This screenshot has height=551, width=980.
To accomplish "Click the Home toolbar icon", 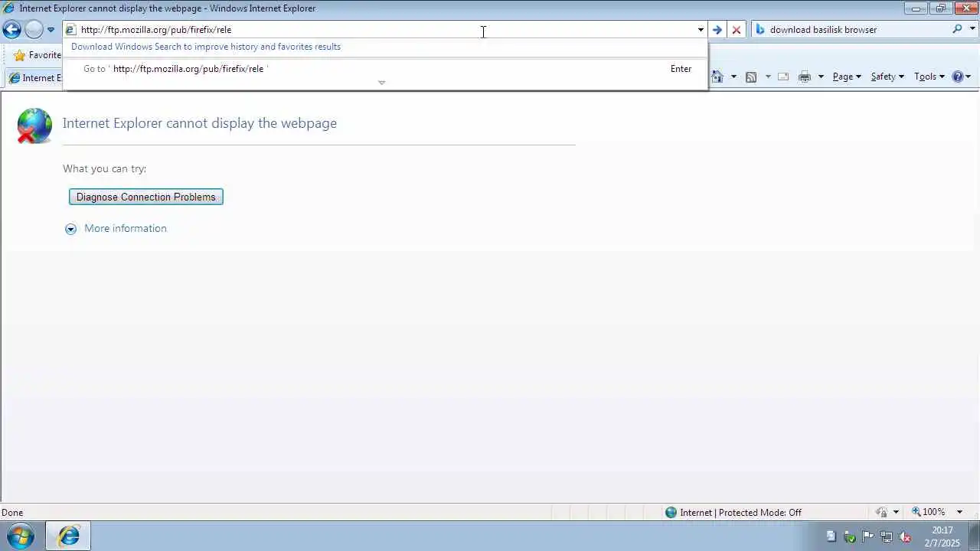I will 717,77.
